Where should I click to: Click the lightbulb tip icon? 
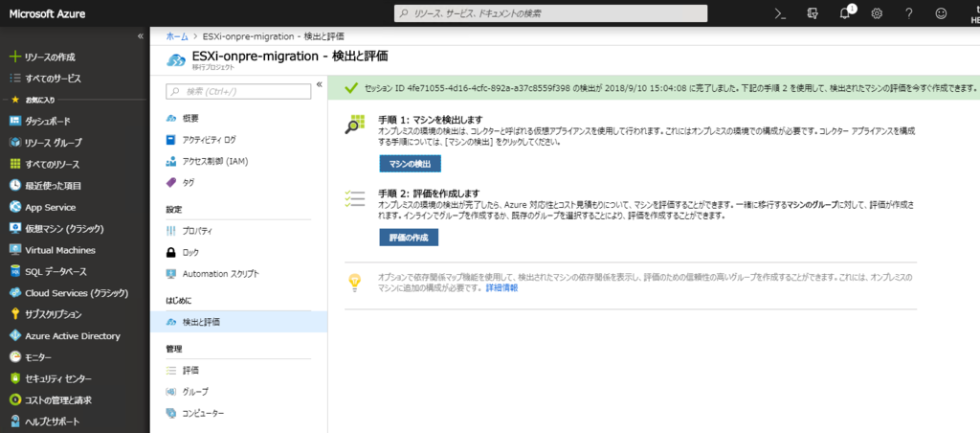point(354,283)
